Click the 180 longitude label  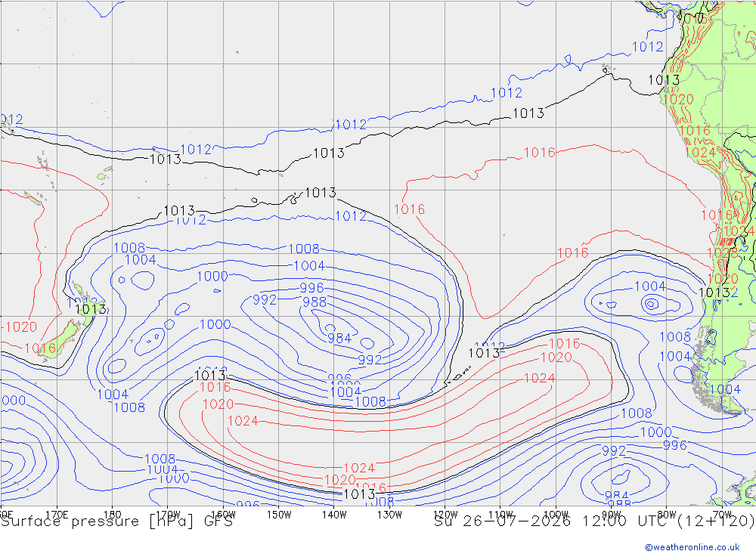(113, 515)
